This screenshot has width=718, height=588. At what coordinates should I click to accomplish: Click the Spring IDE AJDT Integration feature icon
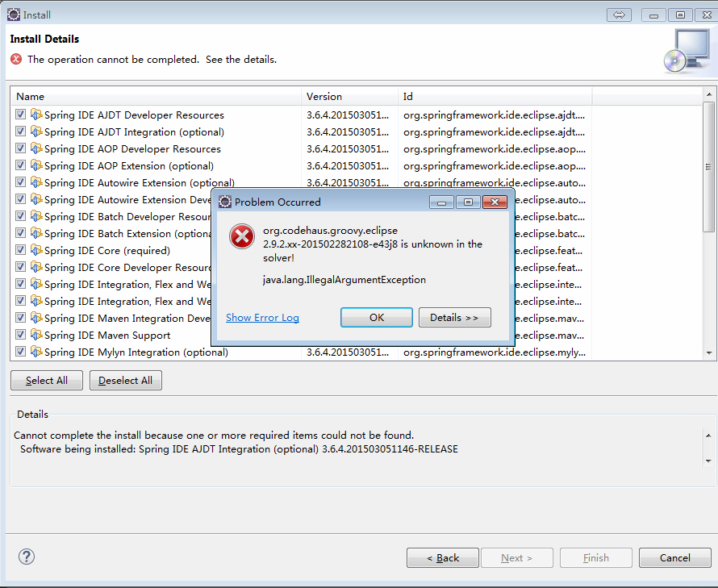36,131
